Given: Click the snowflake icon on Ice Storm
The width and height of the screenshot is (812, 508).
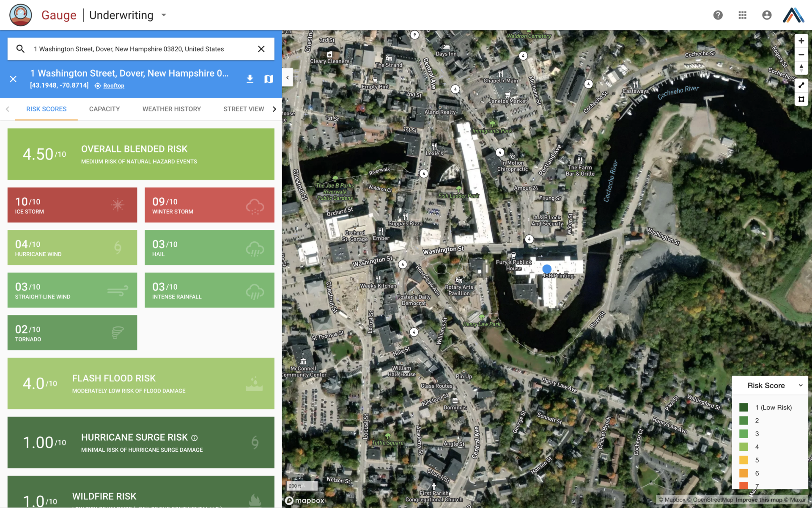Looking at the screenshot, I should (x=118, y=205).
